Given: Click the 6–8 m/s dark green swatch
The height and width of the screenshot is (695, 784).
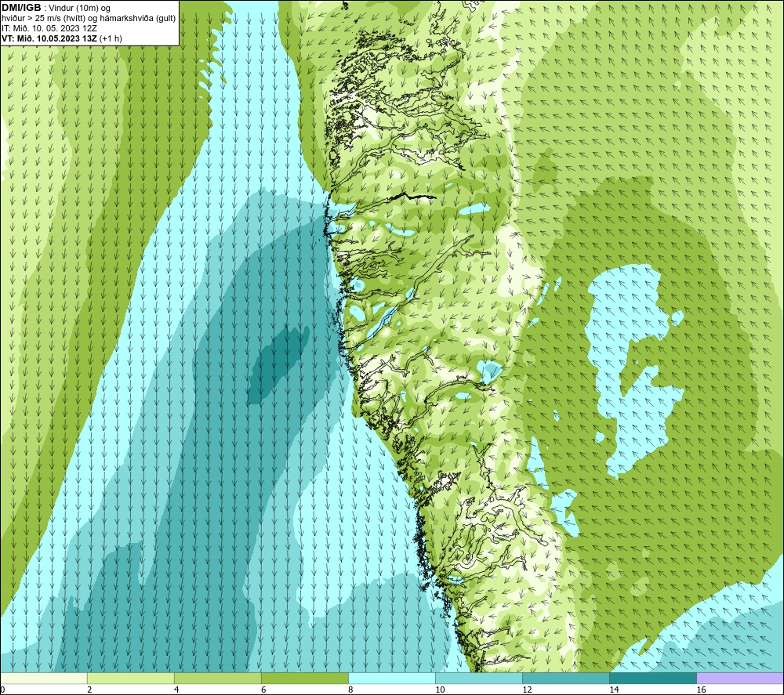Looking at the screenshot, I should [x=304, y=678].
